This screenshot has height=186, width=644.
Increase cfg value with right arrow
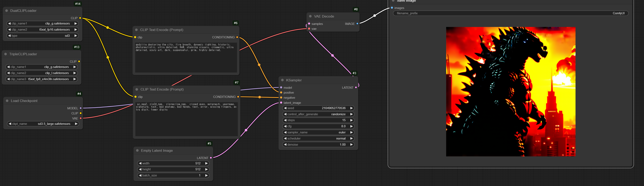point(351,126)
